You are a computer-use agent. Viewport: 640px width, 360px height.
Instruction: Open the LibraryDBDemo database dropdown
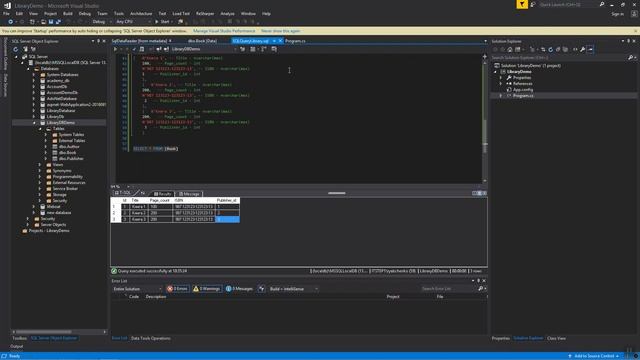(x=203, y=49)
